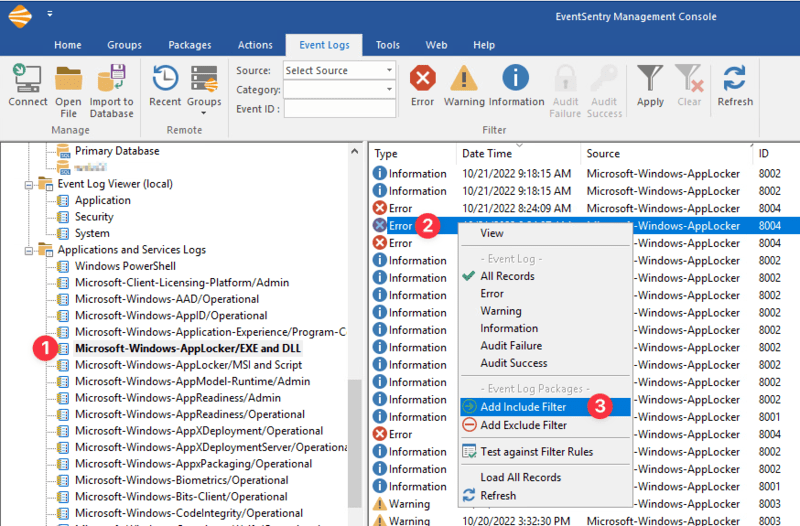Toggle the Information filter icon

coord(516,78)
